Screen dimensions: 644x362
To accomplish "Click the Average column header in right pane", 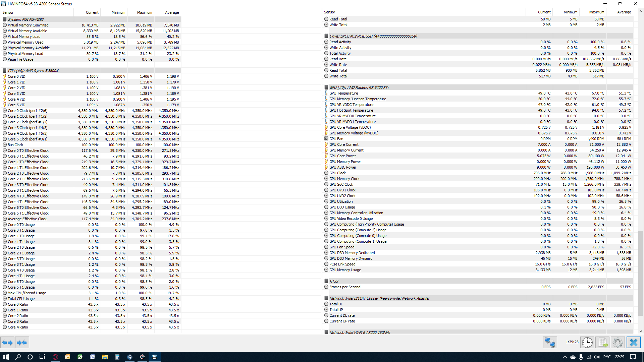I will point(624,12).
